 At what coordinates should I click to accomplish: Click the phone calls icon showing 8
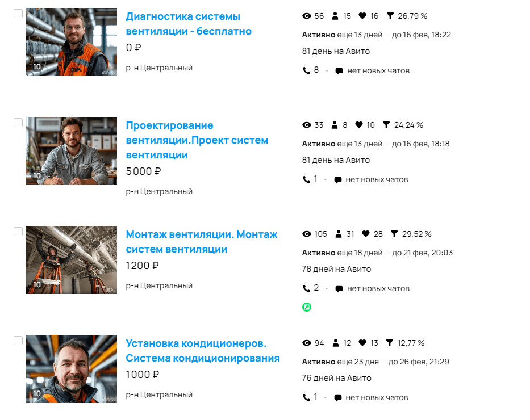tap(306, 70)
